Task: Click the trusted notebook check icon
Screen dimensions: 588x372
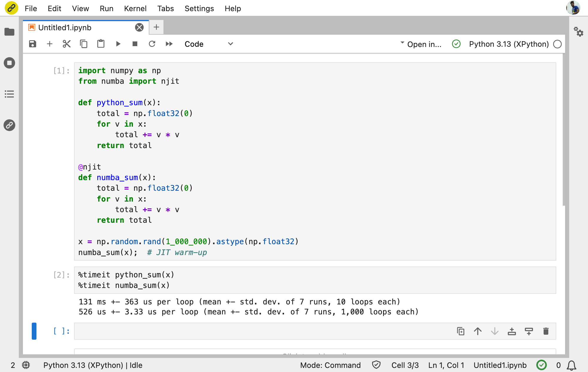Action: click(456, 44)
